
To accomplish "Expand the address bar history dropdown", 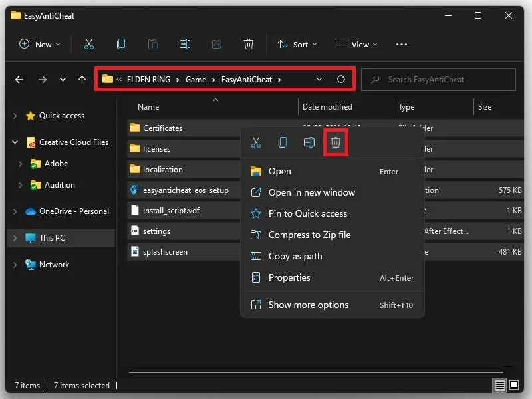I will coord(319,79).
